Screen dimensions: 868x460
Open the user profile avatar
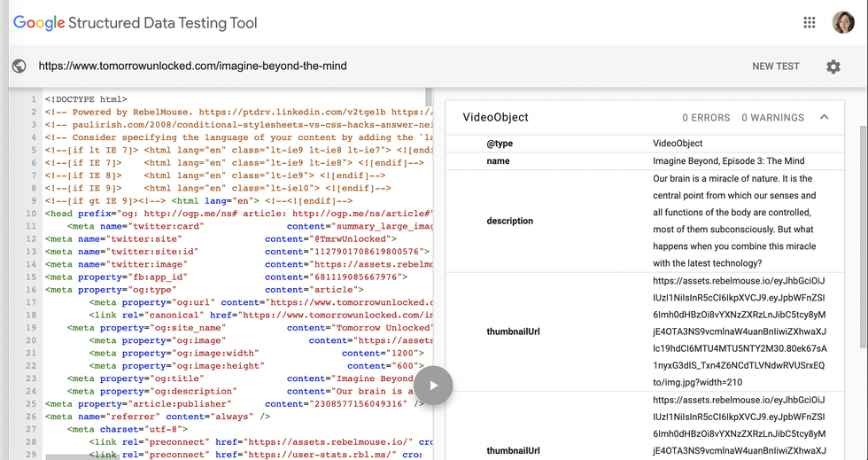(x=843, y=23)
